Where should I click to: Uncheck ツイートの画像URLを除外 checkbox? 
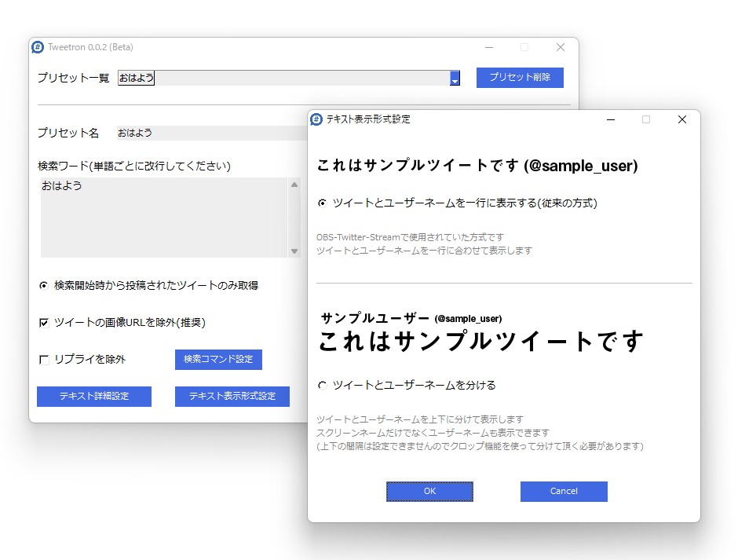(x=44, y=322)
